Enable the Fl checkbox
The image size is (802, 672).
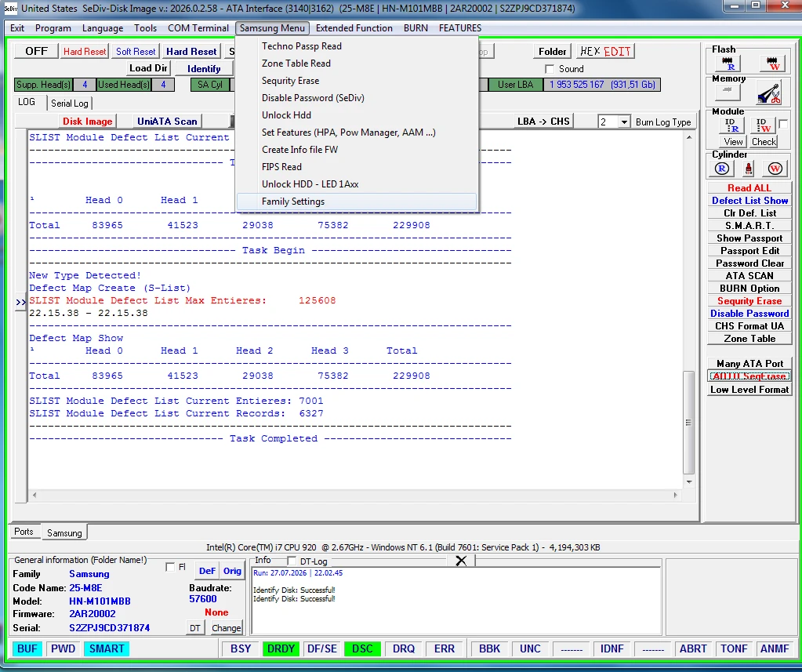coord(170,567)
